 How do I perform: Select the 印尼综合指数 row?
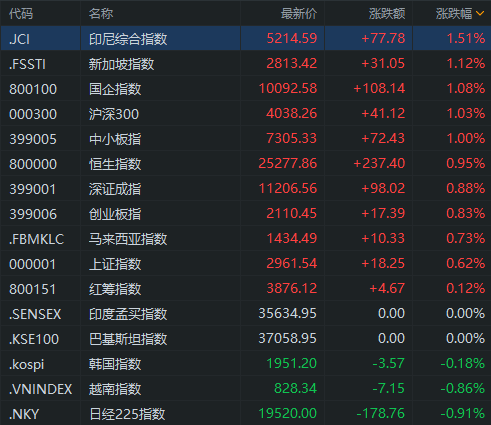tap(245, 38)
